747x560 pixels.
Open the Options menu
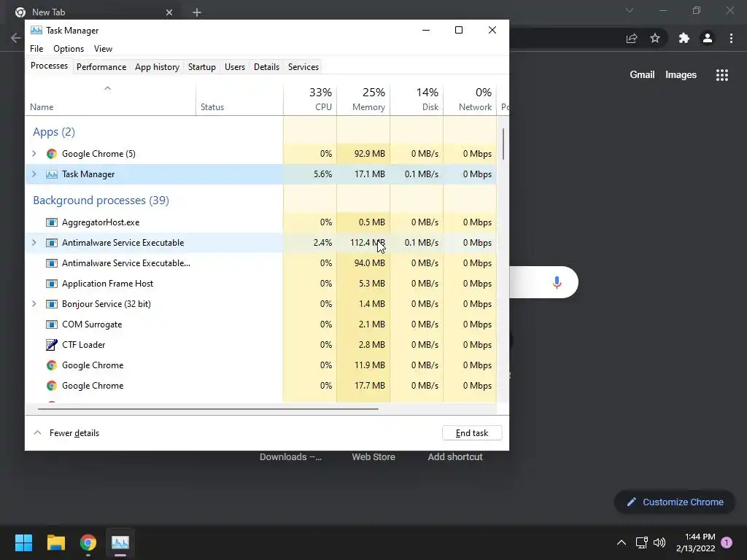[x=69, y=49]
